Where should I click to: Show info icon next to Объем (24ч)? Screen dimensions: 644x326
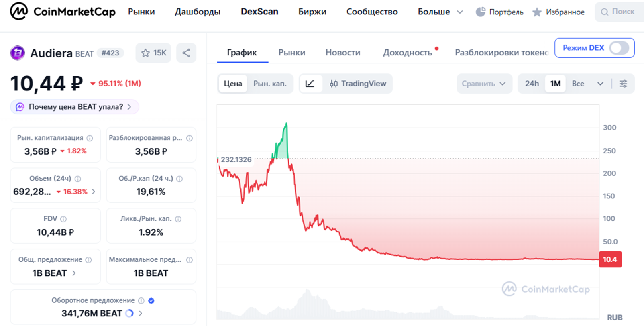coord(78,179)
